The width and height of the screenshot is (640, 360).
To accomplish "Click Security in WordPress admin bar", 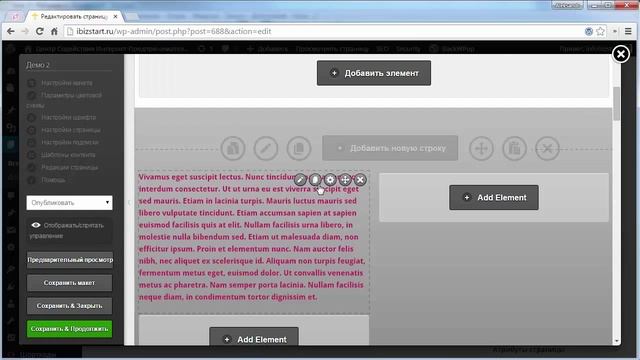I will [408, 49].
